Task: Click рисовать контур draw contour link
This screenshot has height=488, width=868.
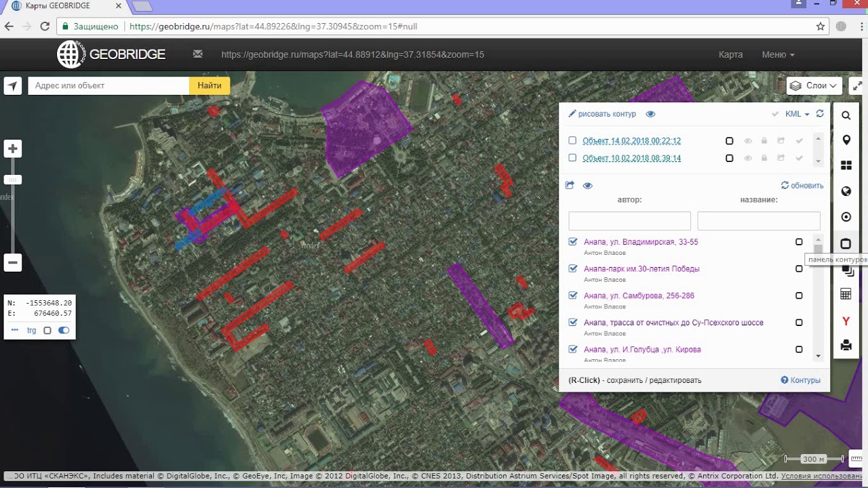Action: click(x=602, y=114)
